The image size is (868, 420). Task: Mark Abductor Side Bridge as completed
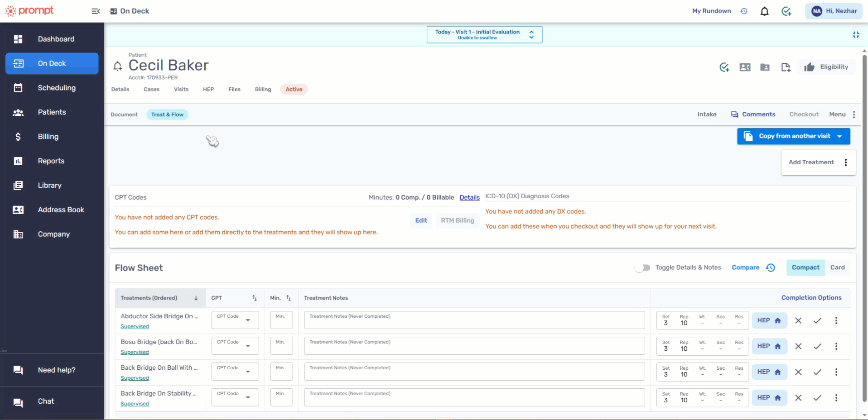(817, 320)
